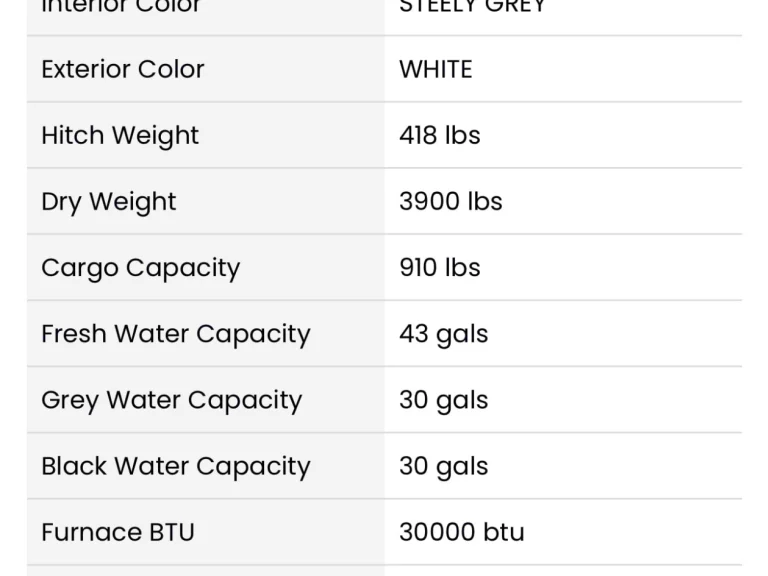Click the STEELY GREY interior color value

click(473, 7)
